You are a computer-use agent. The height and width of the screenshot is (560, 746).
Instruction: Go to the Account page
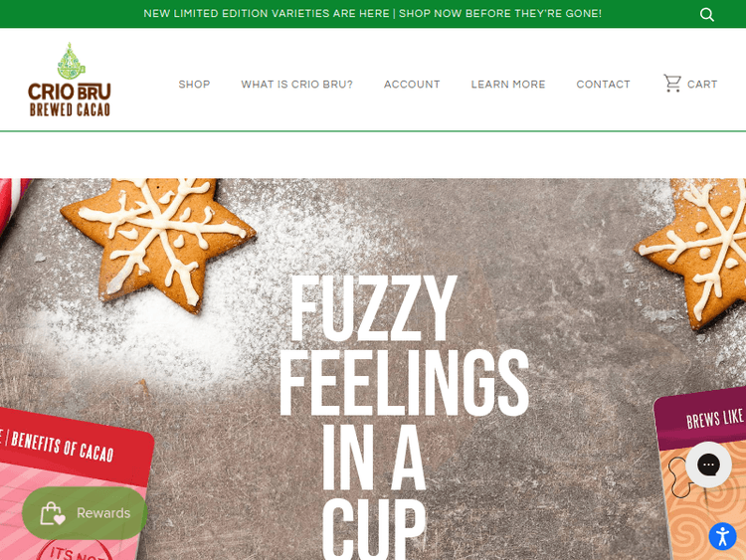pos(412,85)
